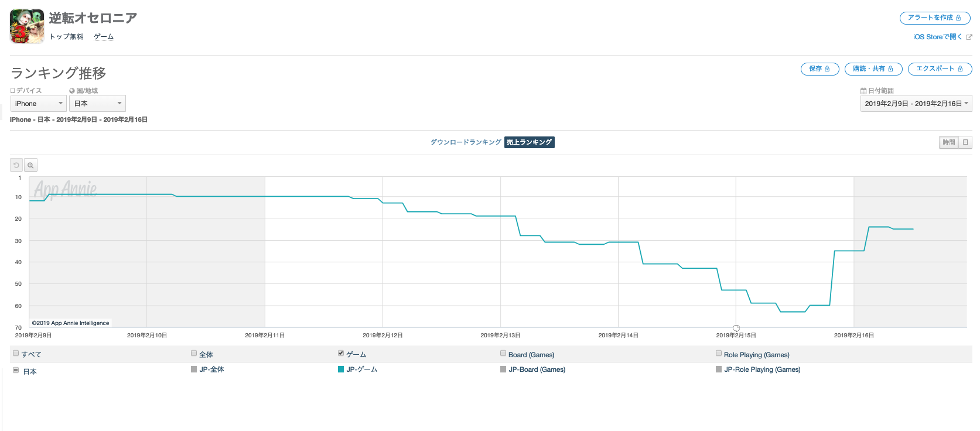Open the iPhone device dropdown

click(x=38, y=103)
